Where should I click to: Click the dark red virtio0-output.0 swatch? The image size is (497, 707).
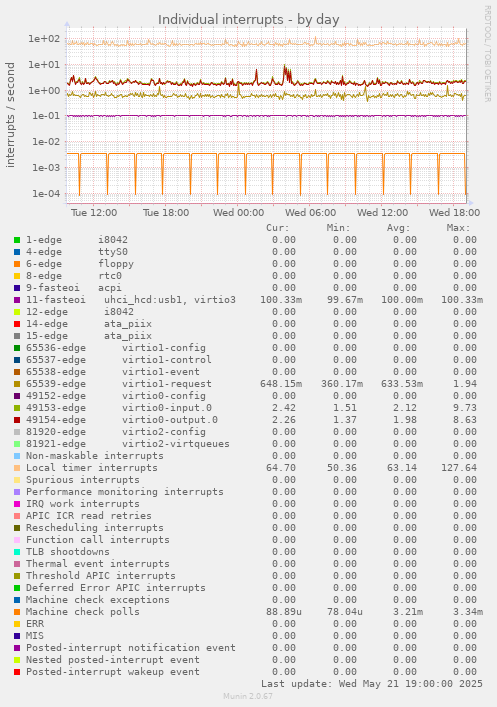point(17,420)
